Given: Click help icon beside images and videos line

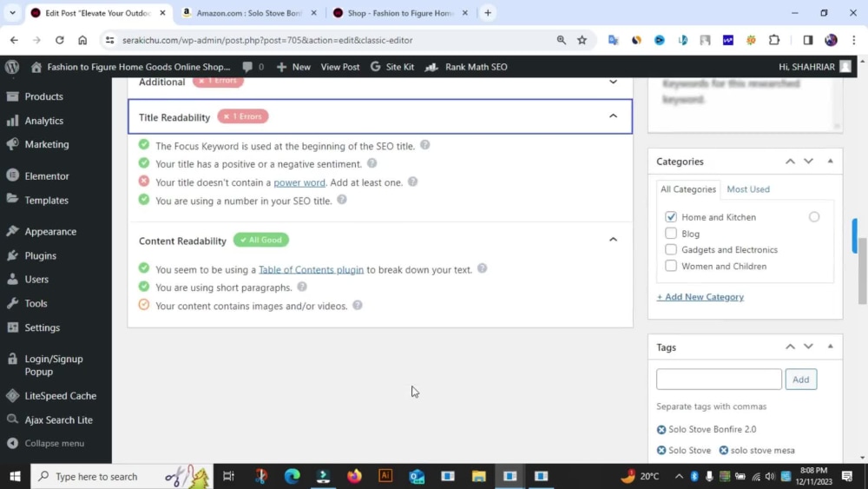Looking at the screenshot, I should 358,305.
